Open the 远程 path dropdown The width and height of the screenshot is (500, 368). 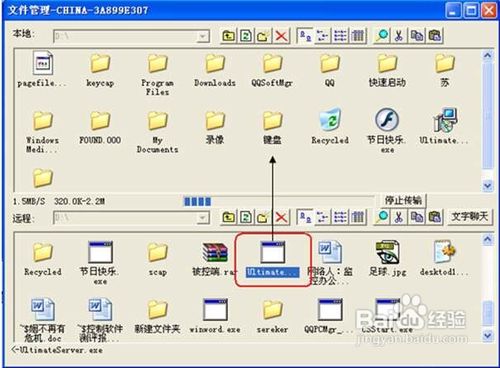[202, 218]
